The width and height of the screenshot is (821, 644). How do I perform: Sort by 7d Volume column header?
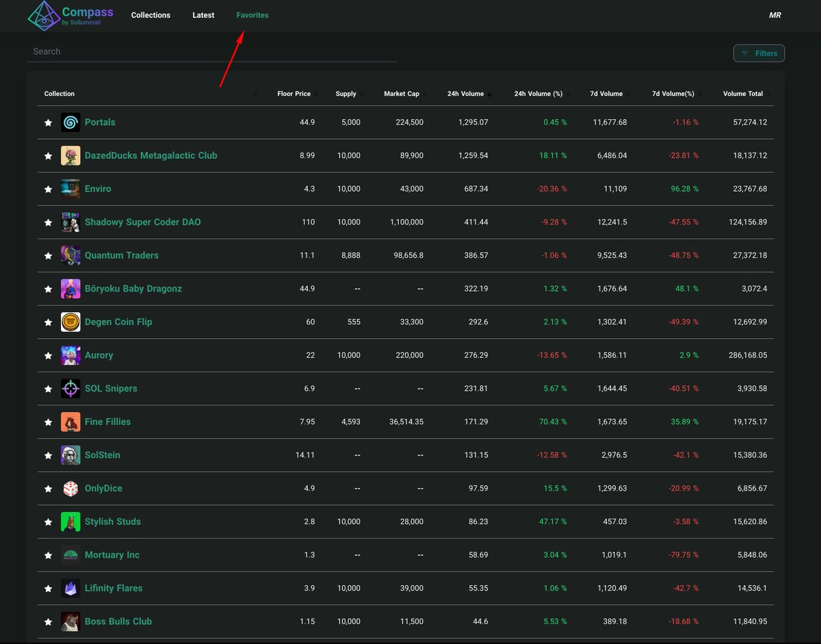[x=606, y=94]
